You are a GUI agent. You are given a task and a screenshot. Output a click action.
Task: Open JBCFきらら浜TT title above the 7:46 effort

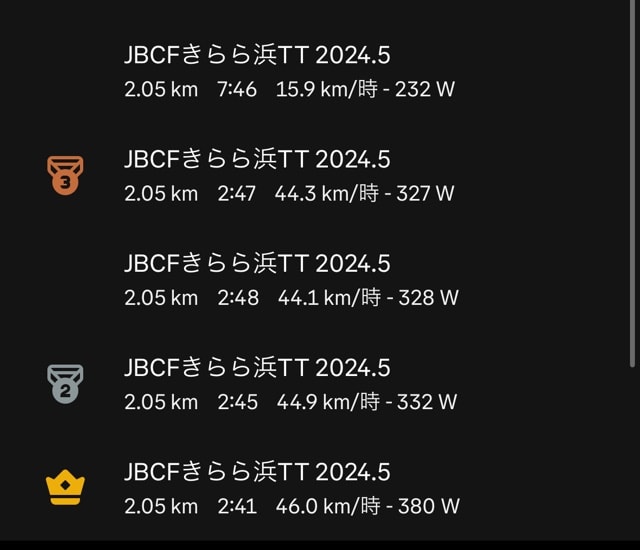pos(257,55)
